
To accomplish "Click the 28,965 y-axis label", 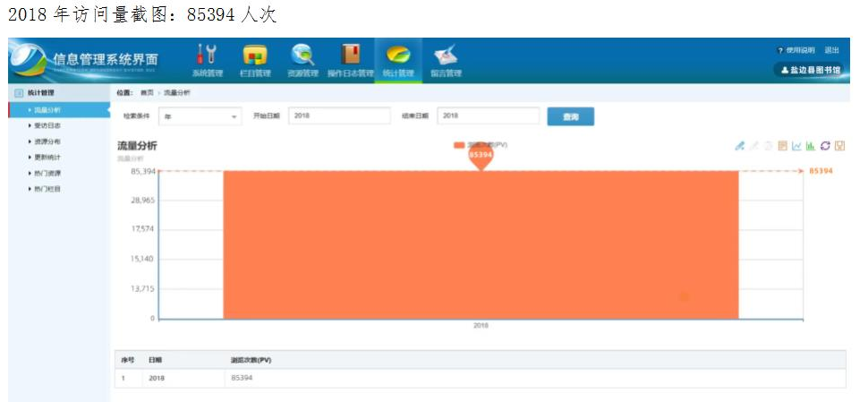I will pyautogui.click(x=143, y=200).
